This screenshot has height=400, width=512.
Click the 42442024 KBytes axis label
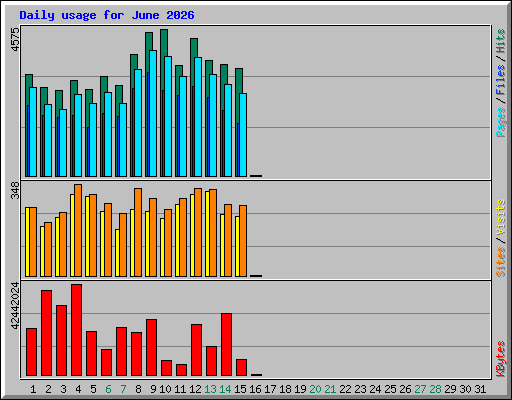tap(15, 306)
